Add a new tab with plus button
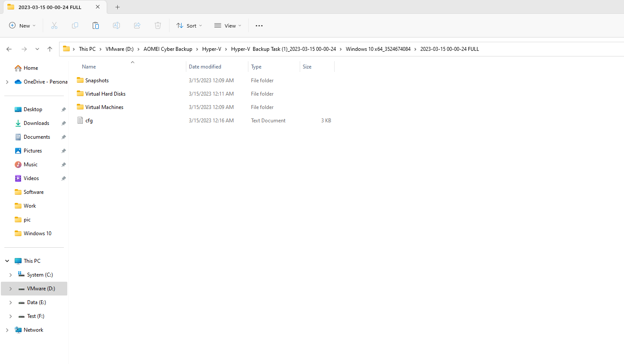 [118, 7]
